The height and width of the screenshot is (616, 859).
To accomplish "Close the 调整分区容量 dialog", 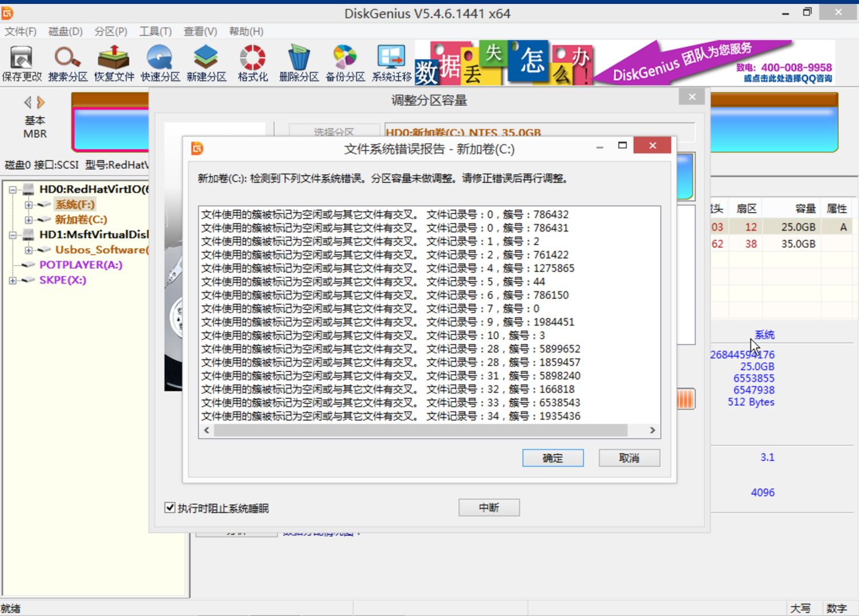I will point(692,97).
